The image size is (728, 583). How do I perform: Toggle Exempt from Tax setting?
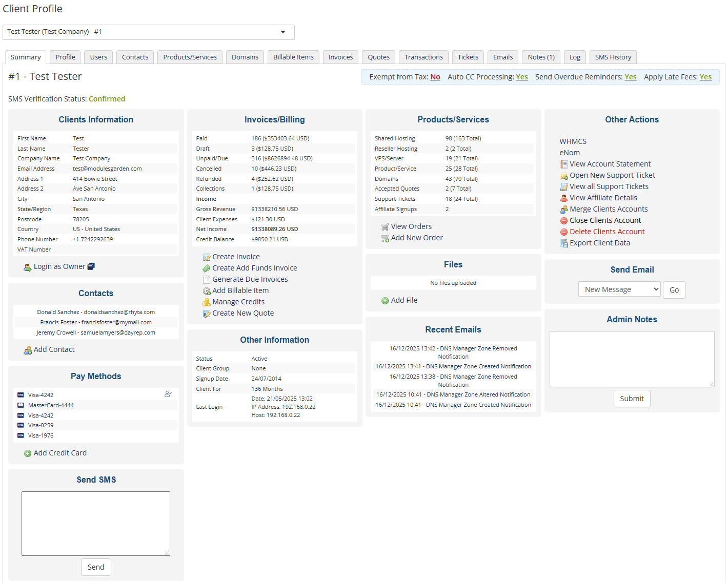coord(435,77)
